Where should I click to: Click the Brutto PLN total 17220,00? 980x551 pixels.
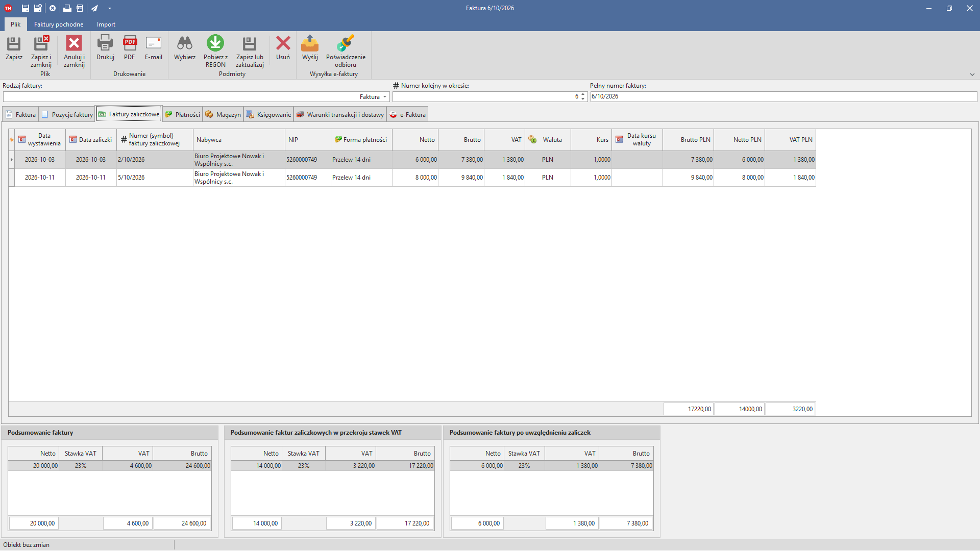[x=689, y=409]
